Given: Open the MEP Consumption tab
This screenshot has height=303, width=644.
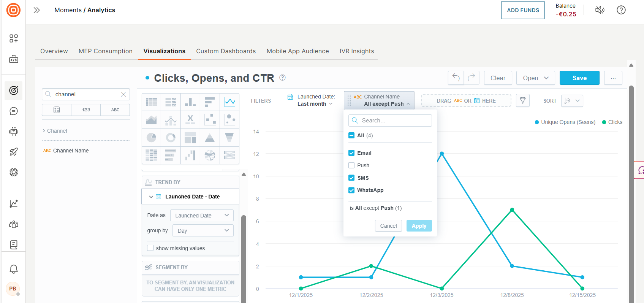Looking at the screenshot, I should 106,51.
